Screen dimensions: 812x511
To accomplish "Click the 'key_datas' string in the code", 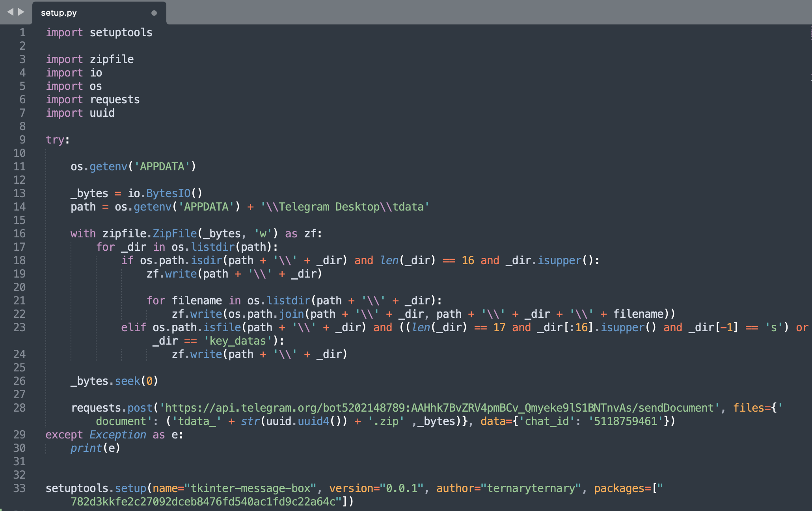I will [238, 341].
